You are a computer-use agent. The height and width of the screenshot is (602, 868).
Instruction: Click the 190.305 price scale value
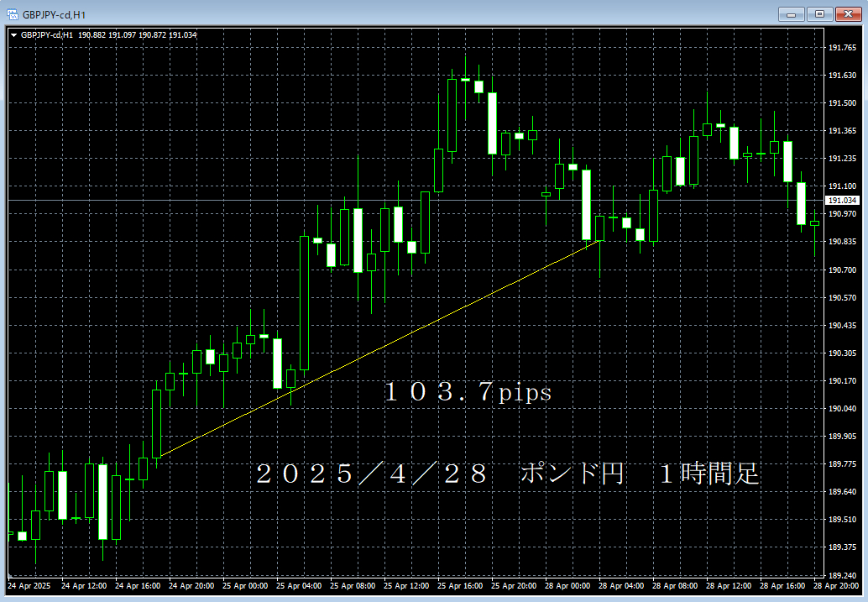(842, 353)
